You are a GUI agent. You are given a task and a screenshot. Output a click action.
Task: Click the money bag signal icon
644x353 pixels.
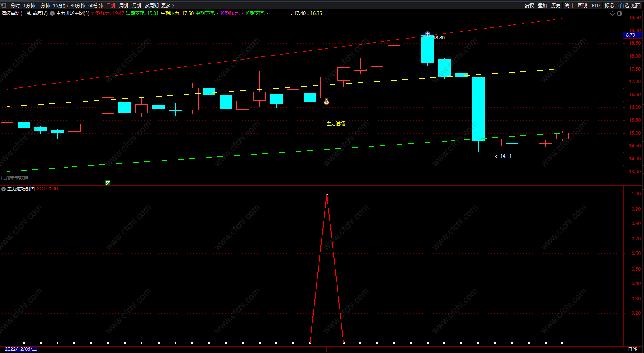[x=327, y=102]
